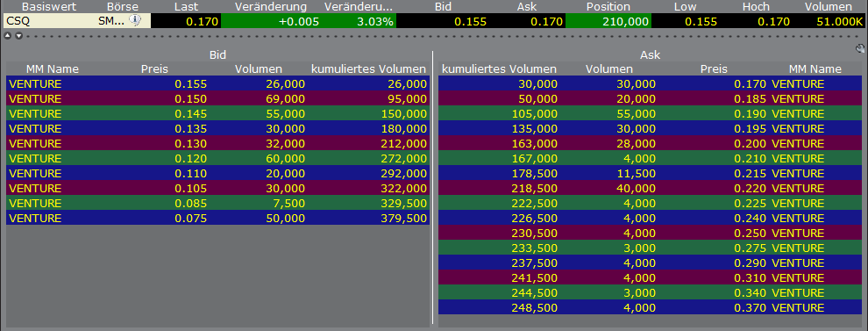Click ask volume 40,000

[637, 188]
